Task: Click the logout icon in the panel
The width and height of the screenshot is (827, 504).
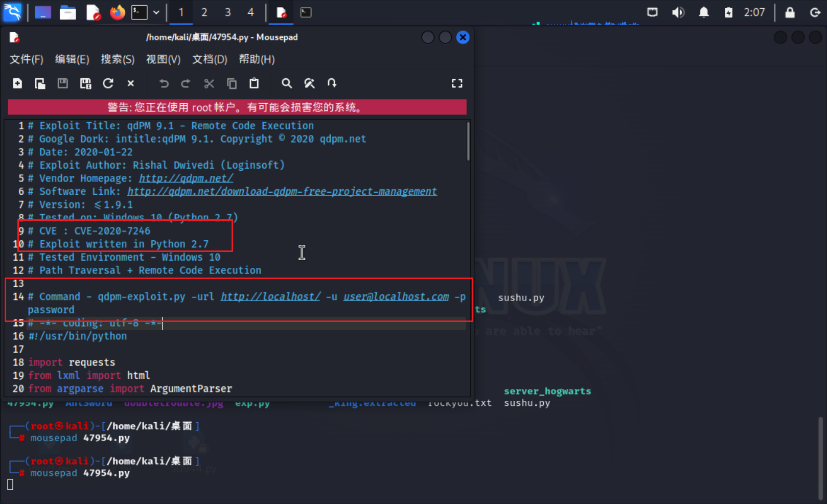Action: [x=815, y=12]
